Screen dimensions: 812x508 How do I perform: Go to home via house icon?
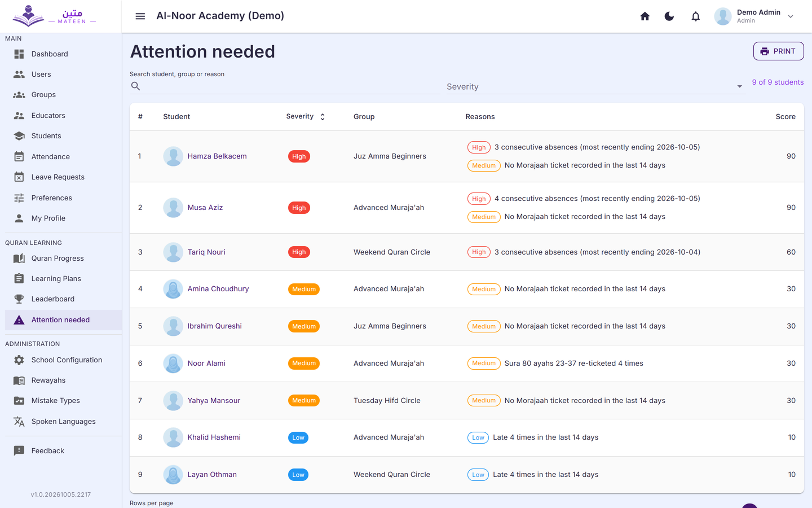645,16
